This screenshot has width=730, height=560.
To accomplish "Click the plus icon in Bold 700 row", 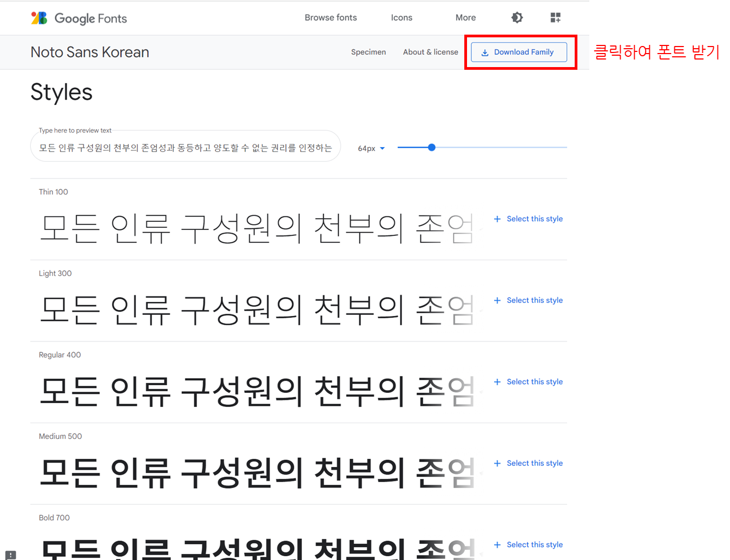I will (x=497, y=545).
